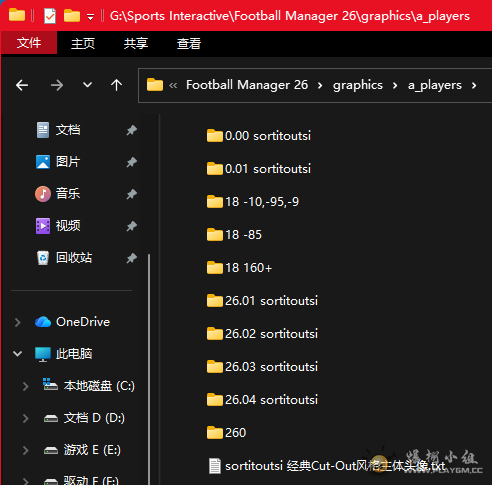Click the folder icon of 18 160+
Viewport: 492px width, 485px height.
(x=215, y=268)
